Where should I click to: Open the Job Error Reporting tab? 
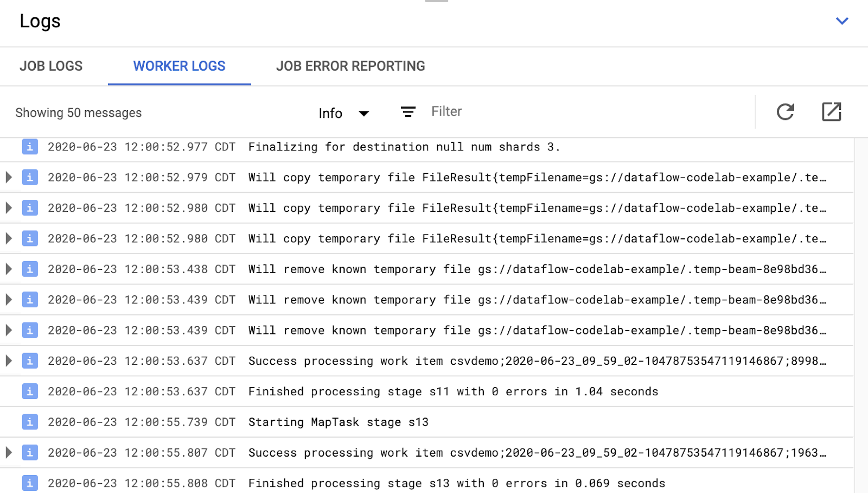coord(350,66)
